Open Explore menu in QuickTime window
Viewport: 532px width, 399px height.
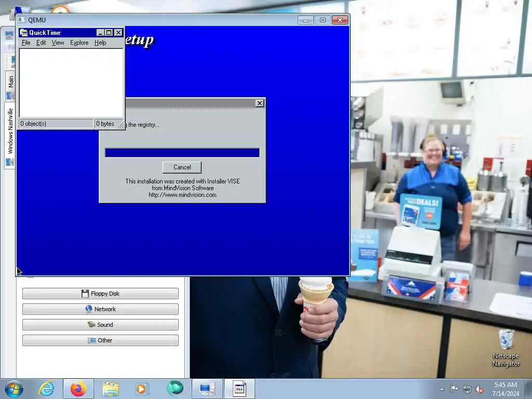click(79, 43)
